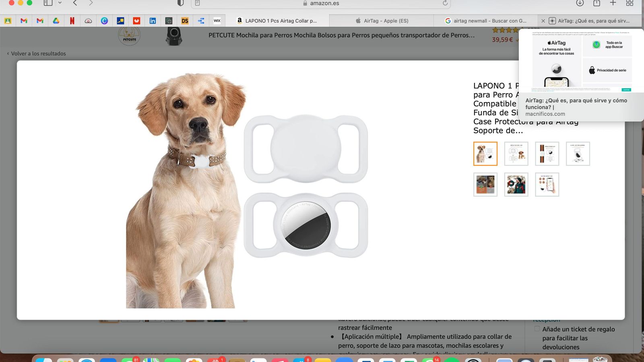Open the Share sheet icon in the toolbar

click(596, 3)
